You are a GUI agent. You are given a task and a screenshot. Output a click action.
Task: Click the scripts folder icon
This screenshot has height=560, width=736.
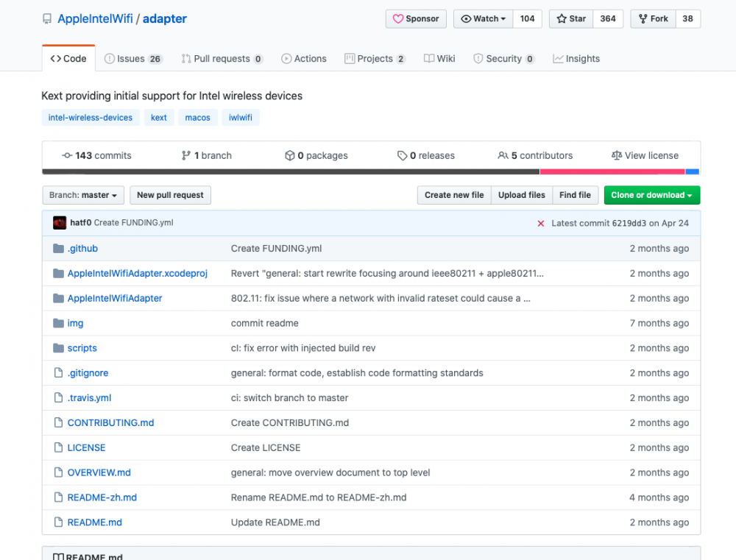click(58, 348)
